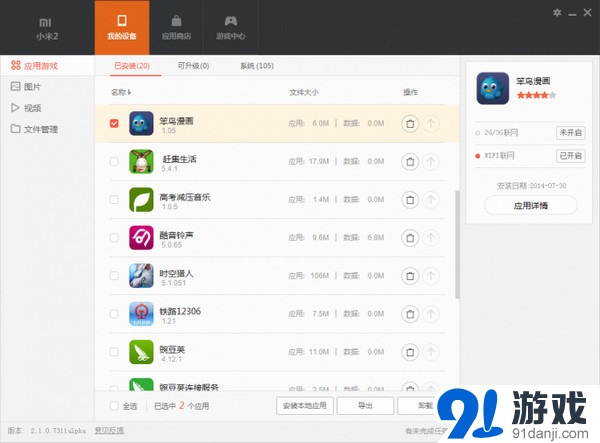Uninstall 赶集生活 with its trash icon

pos(410,162)
